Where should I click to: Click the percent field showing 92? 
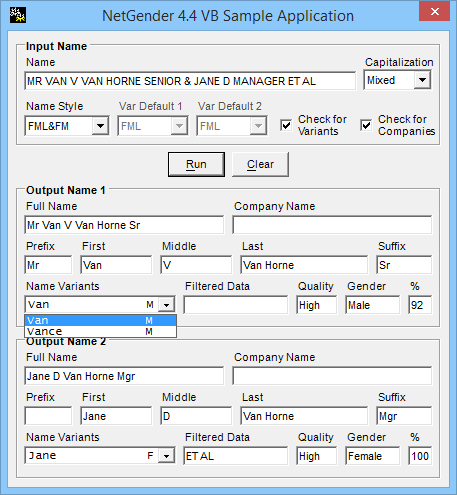tap(420, 305)
